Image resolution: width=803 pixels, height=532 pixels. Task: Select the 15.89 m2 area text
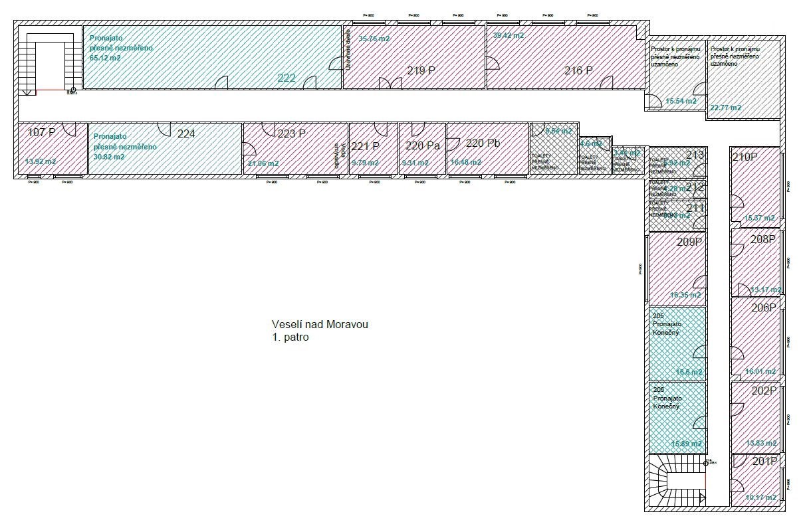tap(687, 444)
